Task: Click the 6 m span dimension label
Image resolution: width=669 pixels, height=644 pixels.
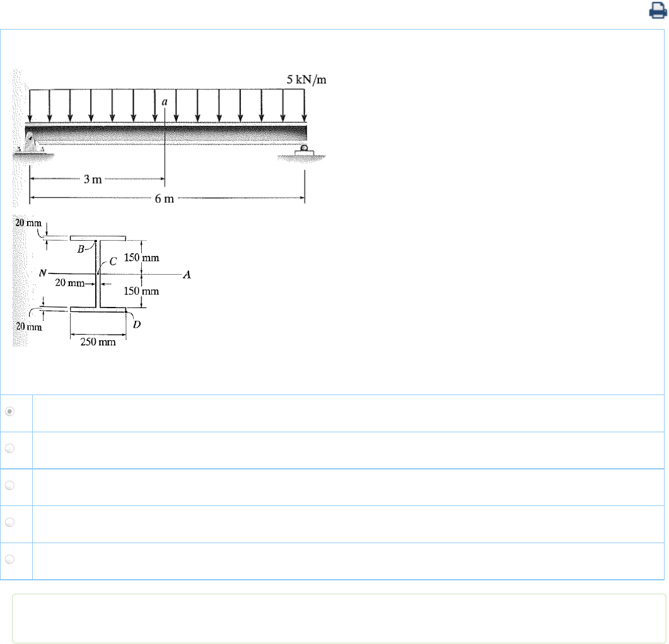Action: (x=164, y=199)
